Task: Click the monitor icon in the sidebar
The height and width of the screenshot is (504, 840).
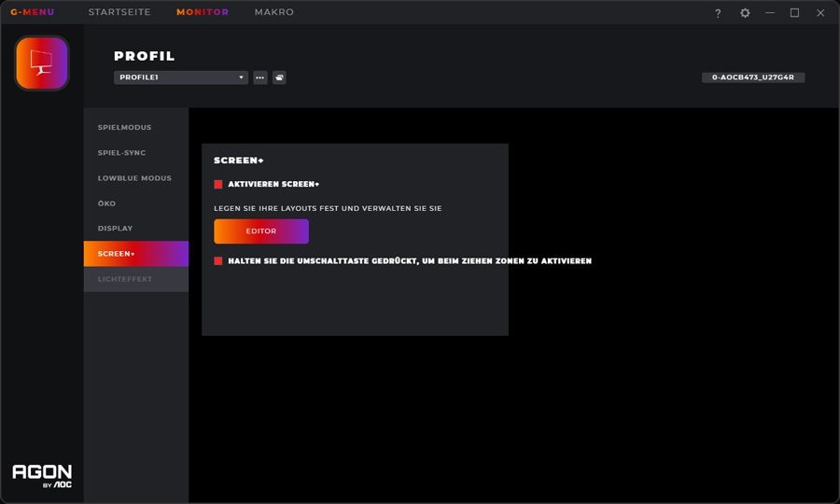Action: coord(42,63)
